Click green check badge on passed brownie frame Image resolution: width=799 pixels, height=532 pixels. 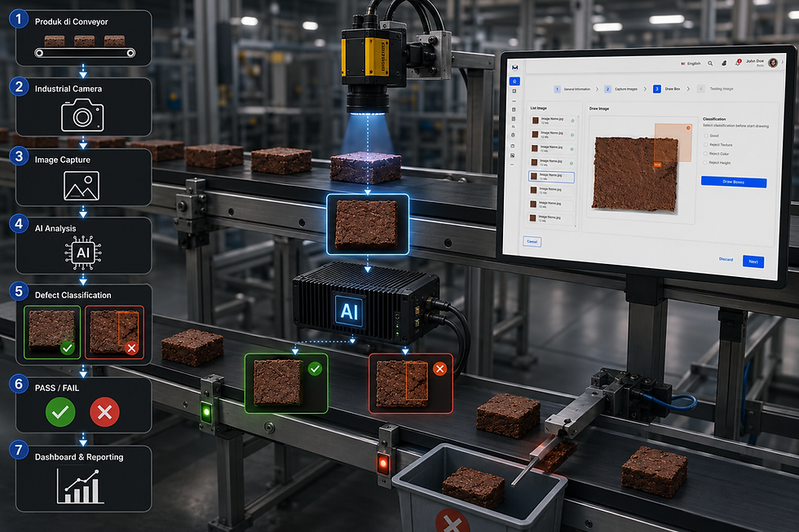tap(315, 368)
